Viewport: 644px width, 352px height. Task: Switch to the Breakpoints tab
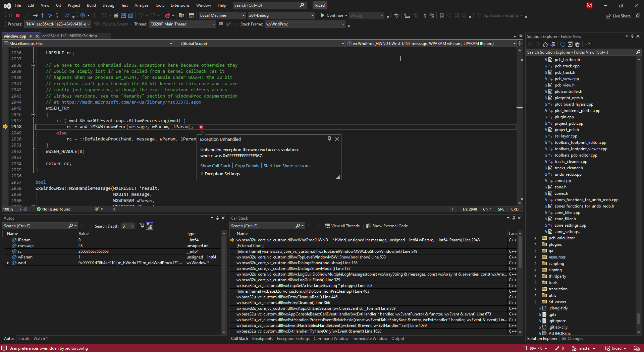[x=263, y=339]
